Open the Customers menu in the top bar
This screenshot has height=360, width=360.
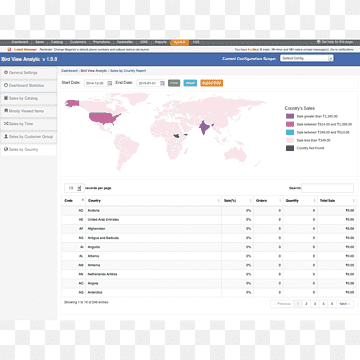click(78, 42)
